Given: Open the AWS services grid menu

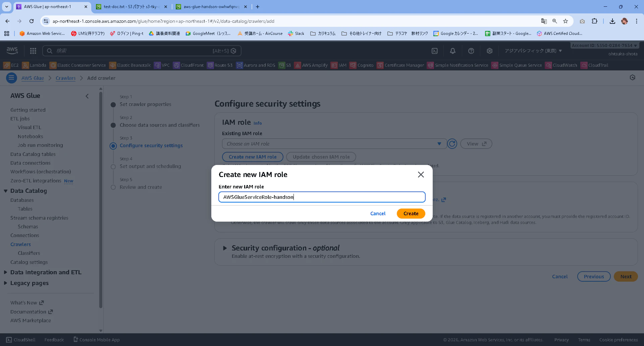Looking at the screenshot, I should [33, 51].
